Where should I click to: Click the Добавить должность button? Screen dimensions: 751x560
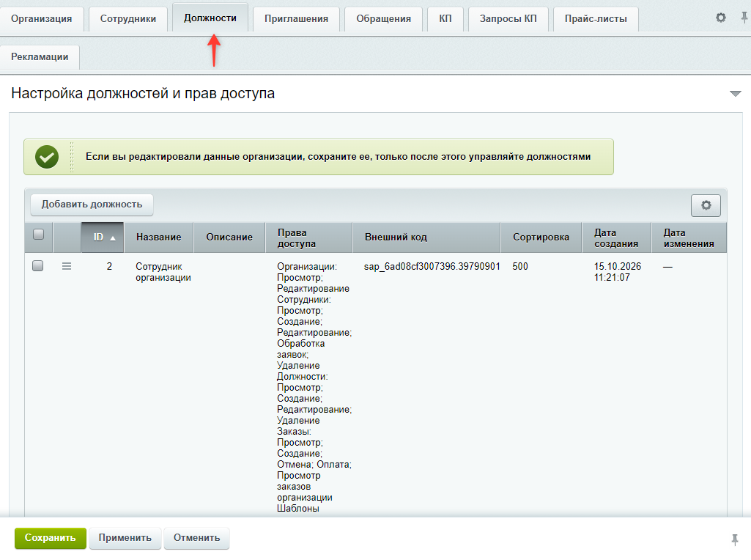click(92, 205)
